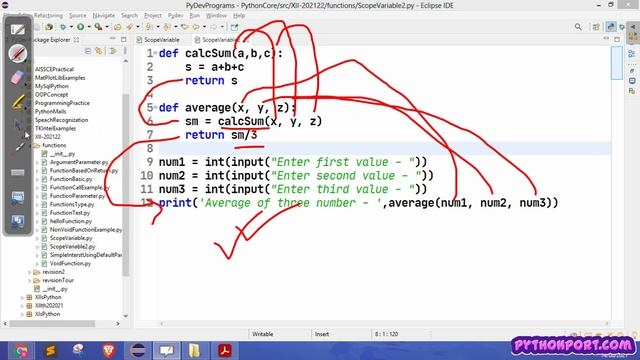Open Brave browser from the taskbar
640x360 pixels.
(109, 351)
